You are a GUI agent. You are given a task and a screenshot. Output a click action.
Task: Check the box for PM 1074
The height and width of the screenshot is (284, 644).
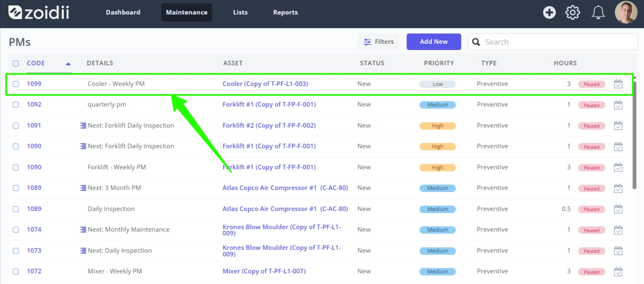[16, 230]
